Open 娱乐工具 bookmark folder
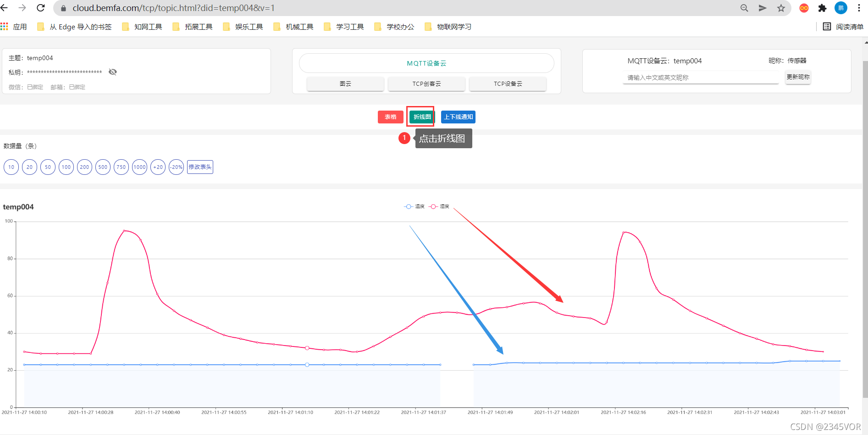868x435 pixels. (x=243, y=27)
